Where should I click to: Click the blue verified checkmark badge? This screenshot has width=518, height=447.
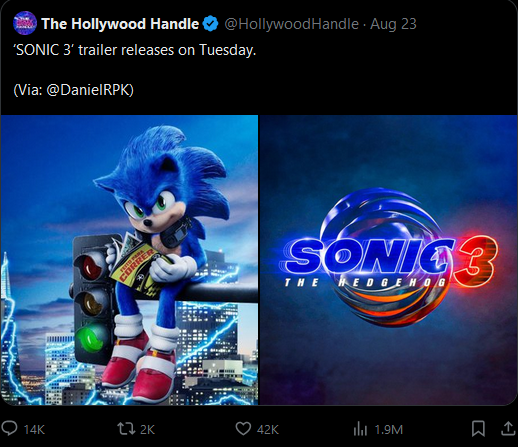211,24
